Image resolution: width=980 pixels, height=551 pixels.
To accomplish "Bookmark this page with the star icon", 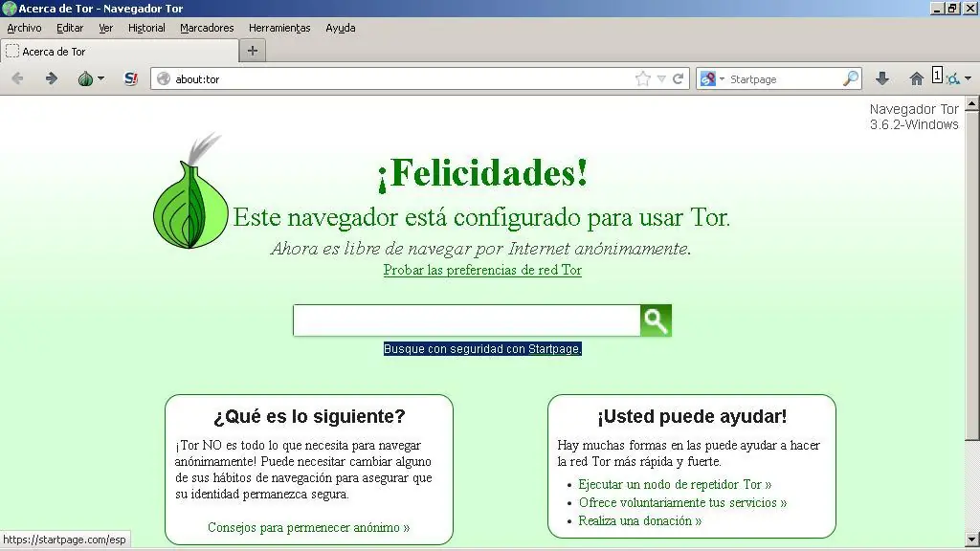I will pos(642,78).
